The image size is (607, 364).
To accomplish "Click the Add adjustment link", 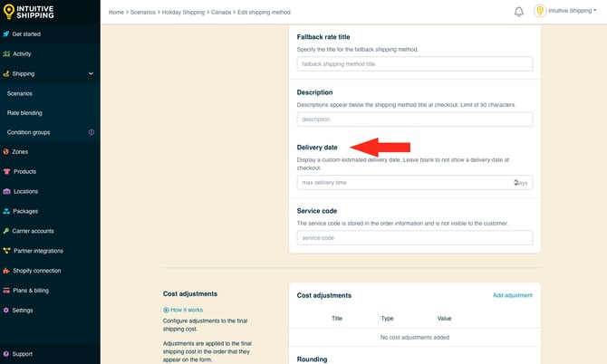I will pyautogui.click(x=512, y=295).
